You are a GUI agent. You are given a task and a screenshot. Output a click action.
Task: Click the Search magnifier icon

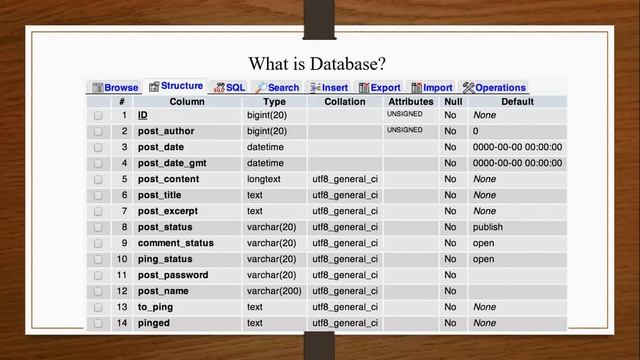(x=261, y=88)
